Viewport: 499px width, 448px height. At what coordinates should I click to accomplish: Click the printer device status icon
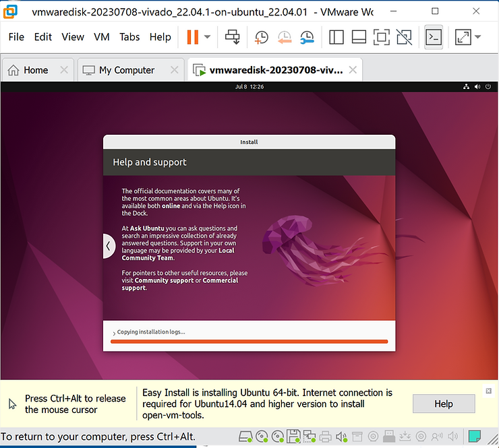[x=325, y=437]
